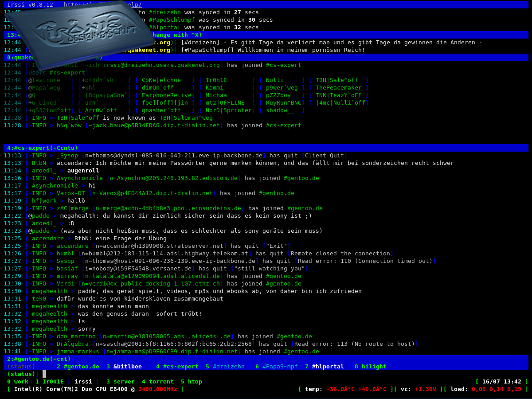Go to the 6 #PapaS~mpf window tab
Viewport: 532px width, 399px height.
pyautogui.click(x=277, y=367)
